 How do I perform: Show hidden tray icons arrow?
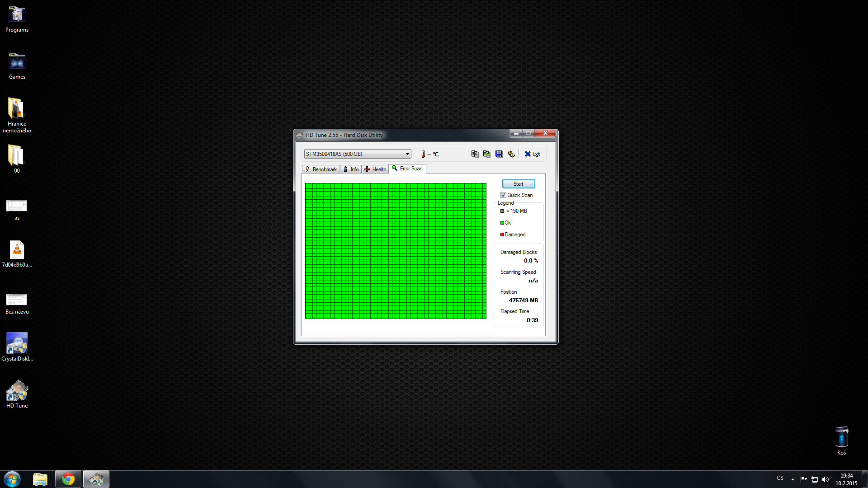(x=793, y=479)
